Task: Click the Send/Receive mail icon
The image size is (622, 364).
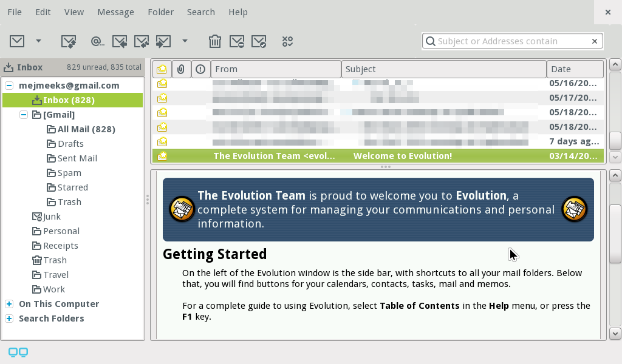Action: point(68,41)
